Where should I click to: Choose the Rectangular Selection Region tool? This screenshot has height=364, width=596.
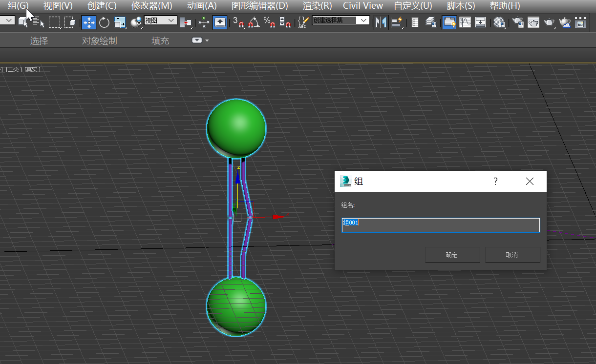pyautogui.click(x=54, y=22)
